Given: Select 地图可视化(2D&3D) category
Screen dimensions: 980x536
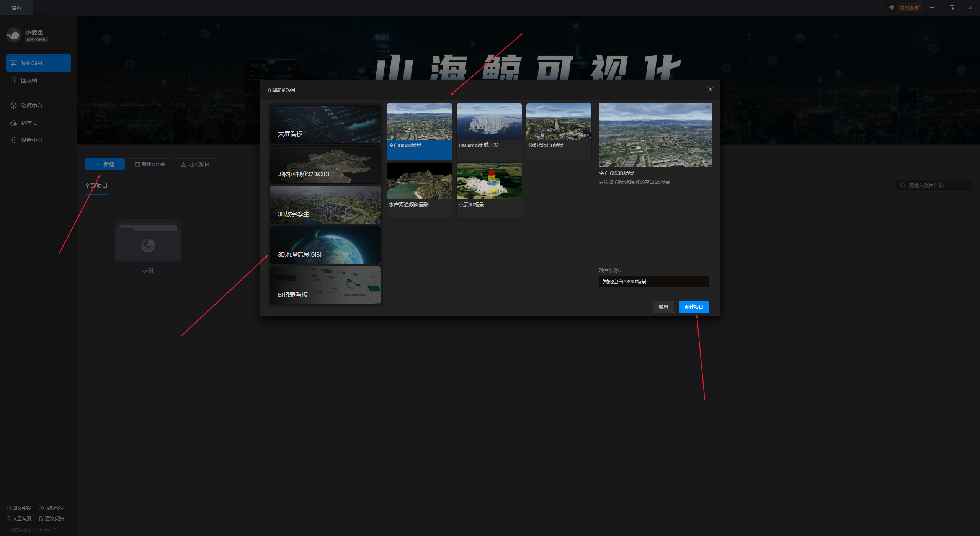Looking at the screenshot, I should pos(325,165).
